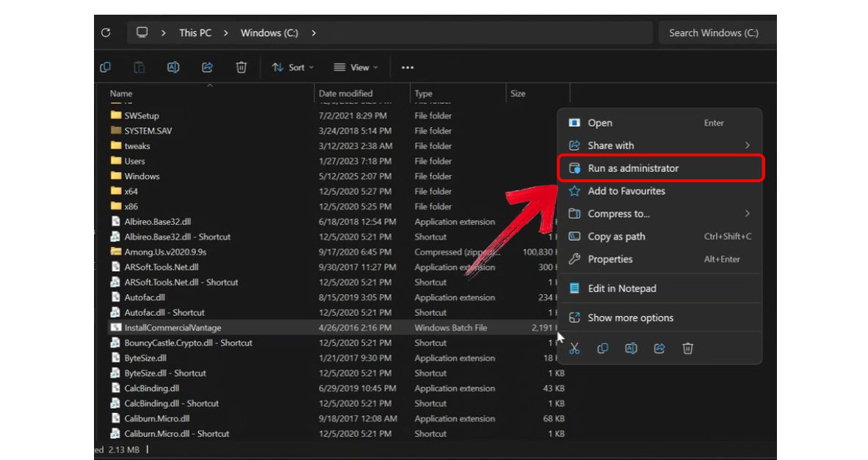Click the Cut scissors icon in the context menu
Screen dimensions: 868x460
point(574,348)
